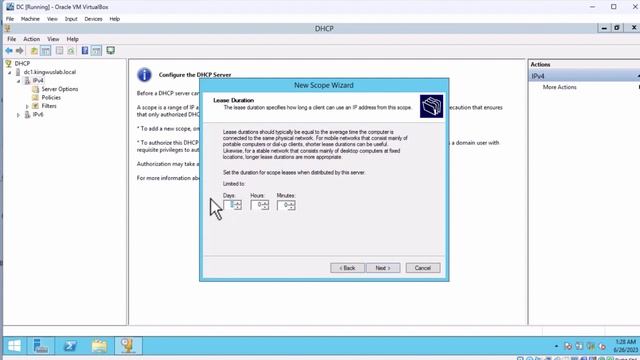This screenshot has width=640, height=360.
Task: Open the DHCP Help menu
Action: pyautogui.click(x=72, y=39)
